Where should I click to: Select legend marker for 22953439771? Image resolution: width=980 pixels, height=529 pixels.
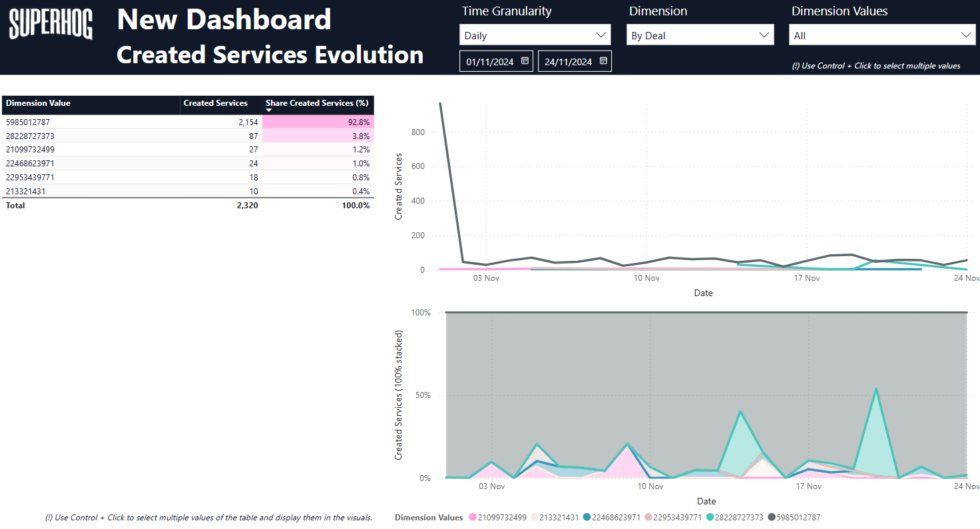[648, 518]
